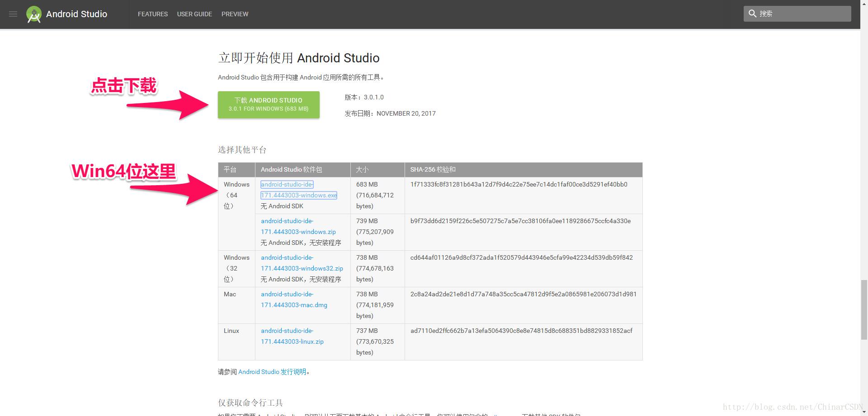The height and width of the screenshot is (416, 868).
Task: Click checksum starting with 1f71333fc8f
Action: pyautogui.click(x=519, y=184)
